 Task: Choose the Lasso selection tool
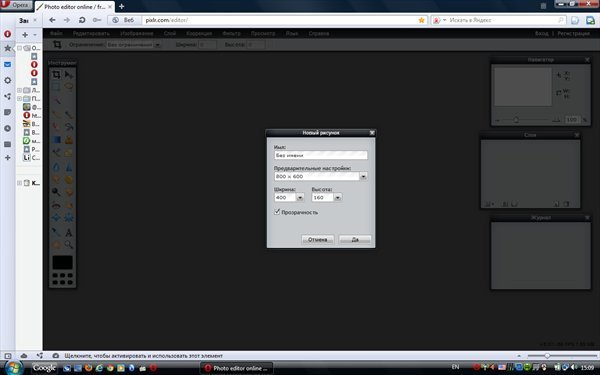68,86
